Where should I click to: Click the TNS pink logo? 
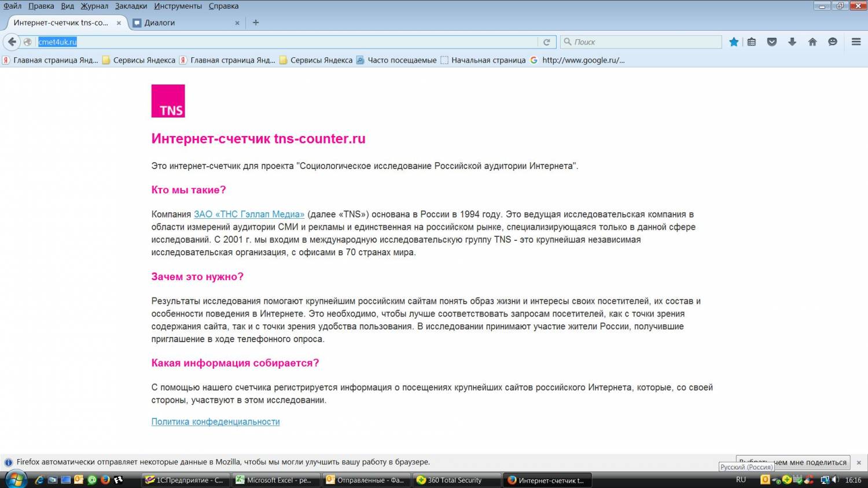point(168,101)
